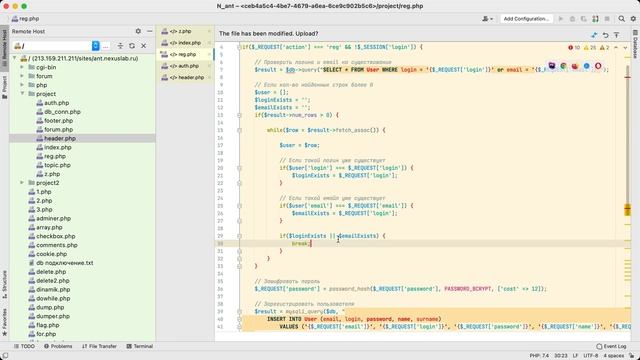Expand the forum folder
640x360 pixels.
click(x=22, y=76)
